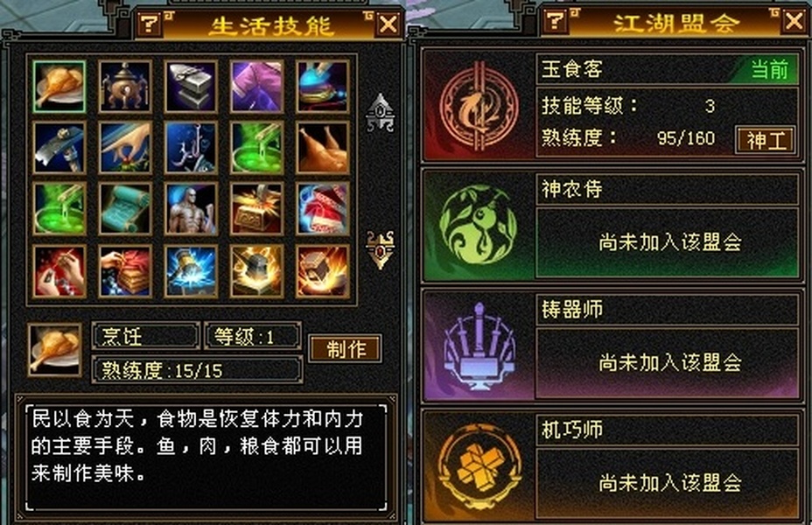The width and height of the screenshot is (812, 525).
Task: Select the glowing blue hammer skill icon
Action: click(191, 270)
